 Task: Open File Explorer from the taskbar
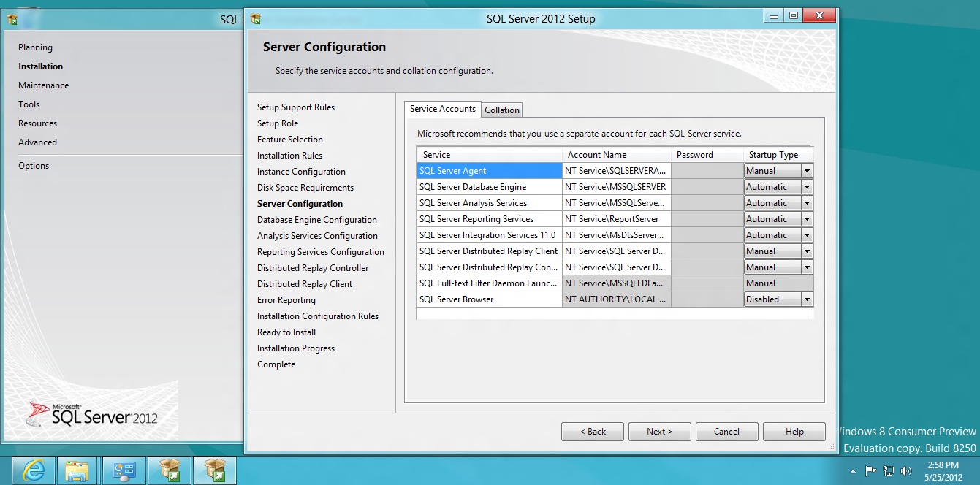tap(77, 471)
